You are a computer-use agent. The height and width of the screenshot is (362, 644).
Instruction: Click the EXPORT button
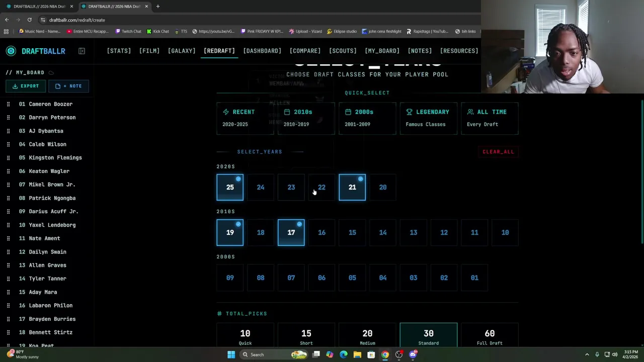click(26, 86)
